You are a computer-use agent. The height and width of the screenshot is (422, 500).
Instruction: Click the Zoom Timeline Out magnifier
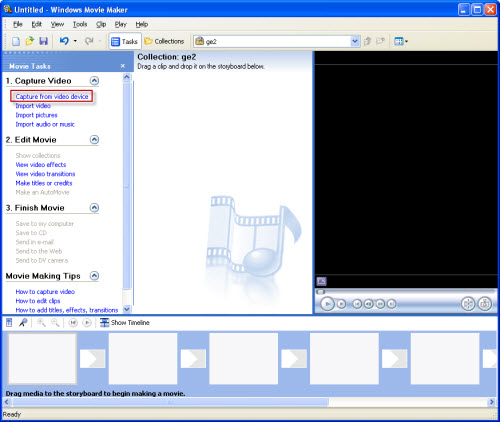tap(55, 323)
